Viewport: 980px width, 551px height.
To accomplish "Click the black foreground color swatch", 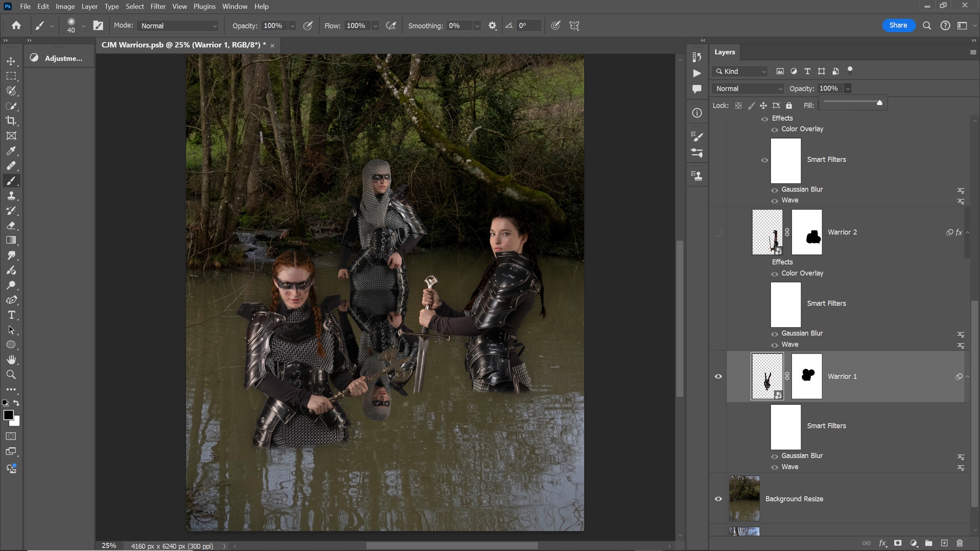I will click(x=8, y=415).
